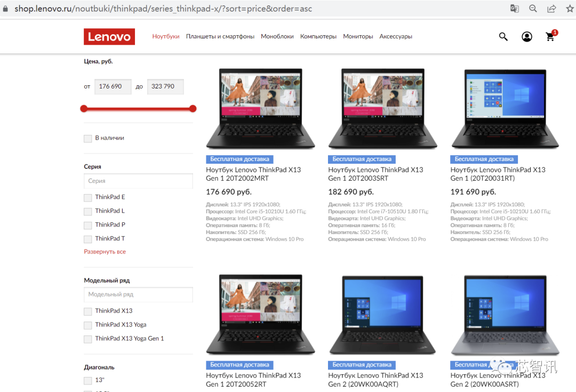576x392 pixels.
Task: Click the 20T2003SRT laptop image
Action: (x=383, y=108)
